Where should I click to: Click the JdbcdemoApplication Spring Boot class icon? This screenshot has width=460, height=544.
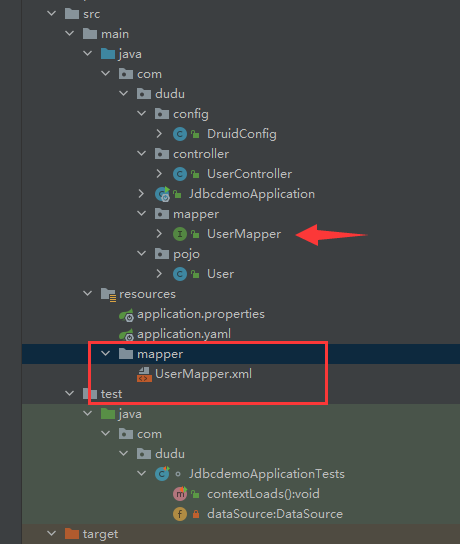click(162, 194)
